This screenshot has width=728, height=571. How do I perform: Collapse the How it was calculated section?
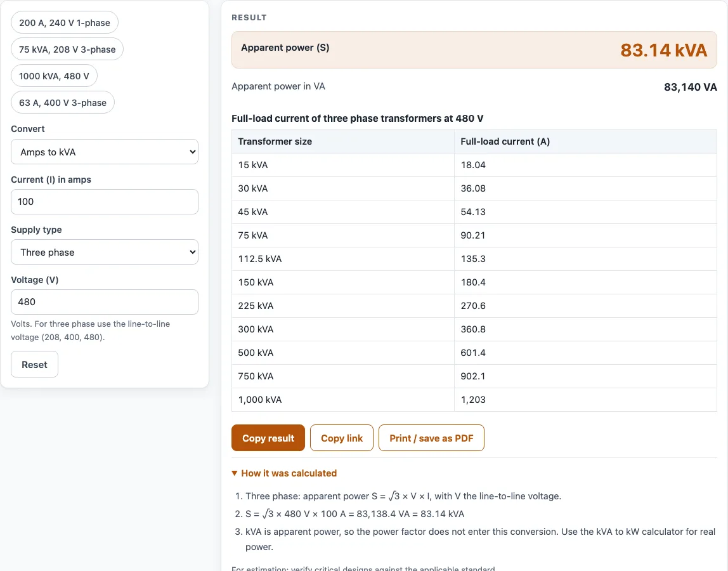[284, 473]
